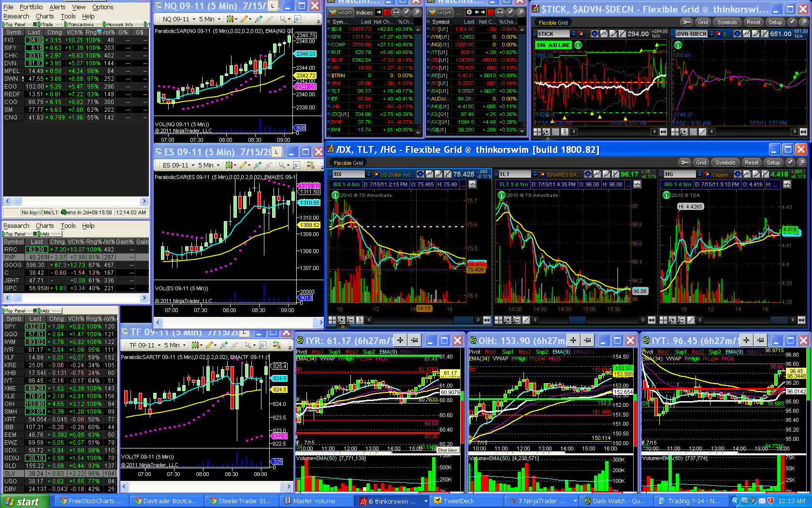Click the time scroll thumb below the /DX chart
The image size is (812, 508).
pos(464,320)
